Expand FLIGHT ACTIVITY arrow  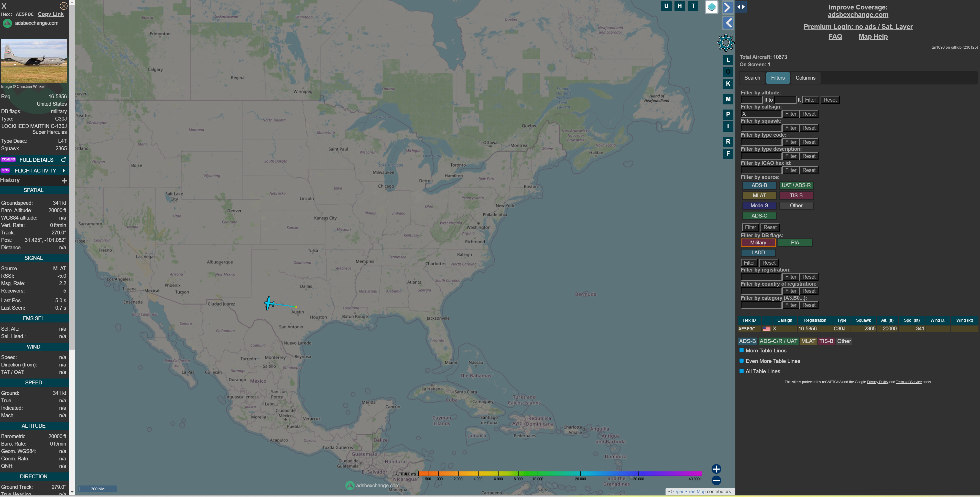[x=63, y=170]
